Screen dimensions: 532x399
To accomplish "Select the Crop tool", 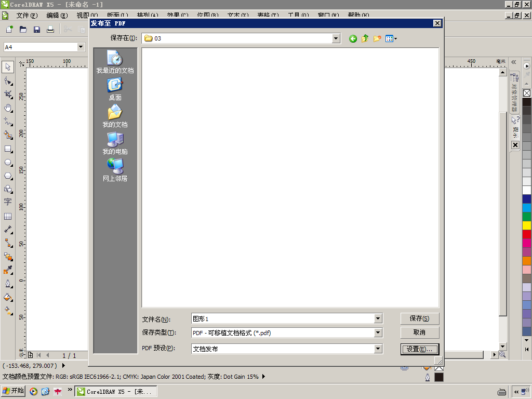I will [8, 95].
